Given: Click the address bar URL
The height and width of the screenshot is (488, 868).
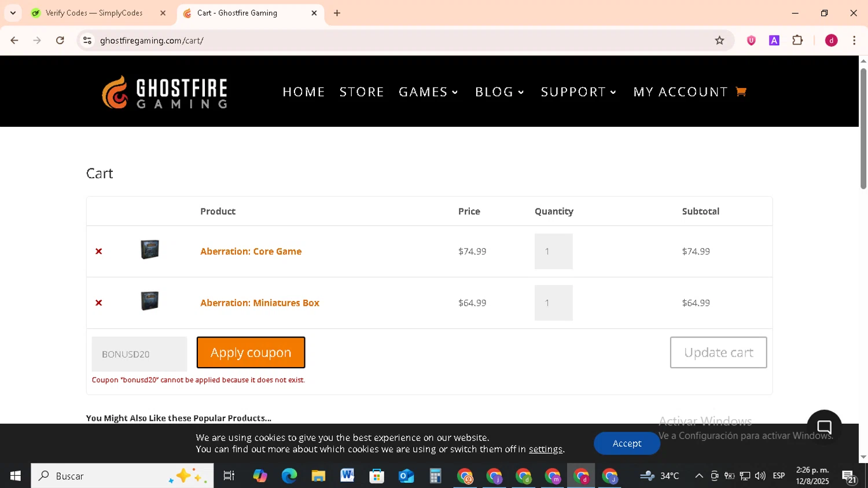Looking at the screenshot, I should click(152, 41).
